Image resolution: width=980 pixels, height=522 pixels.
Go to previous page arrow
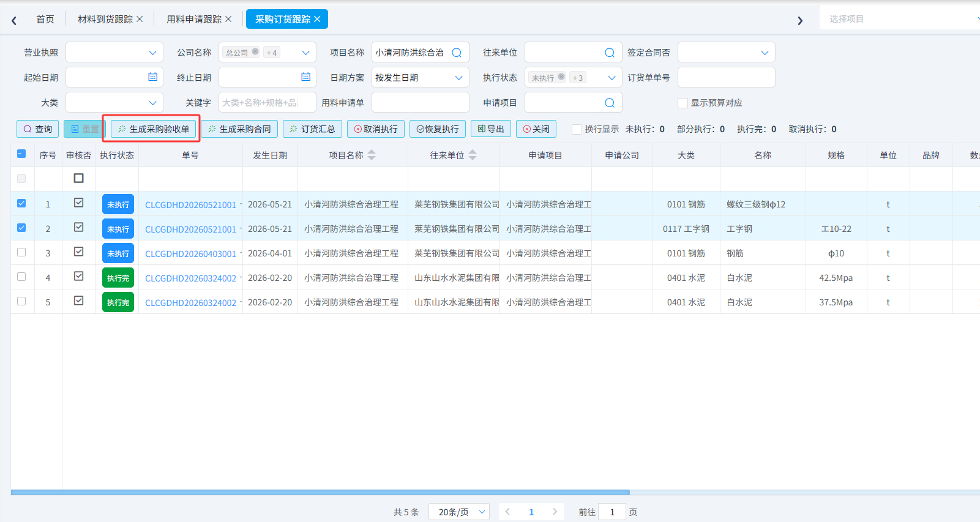coord(507,512)
